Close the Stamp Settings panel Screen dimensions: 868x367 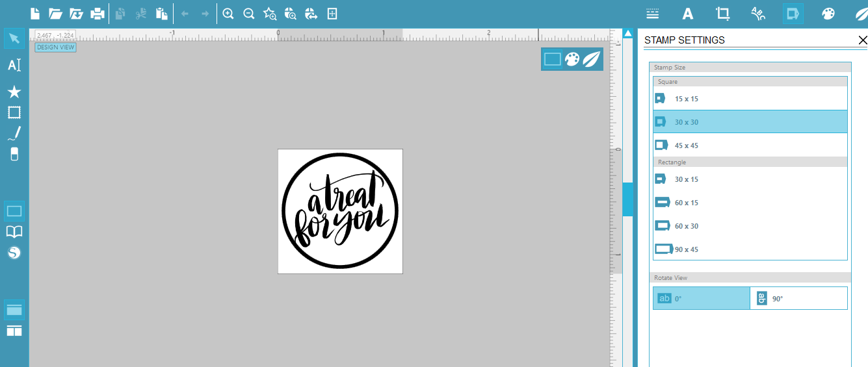pos(862,40)
